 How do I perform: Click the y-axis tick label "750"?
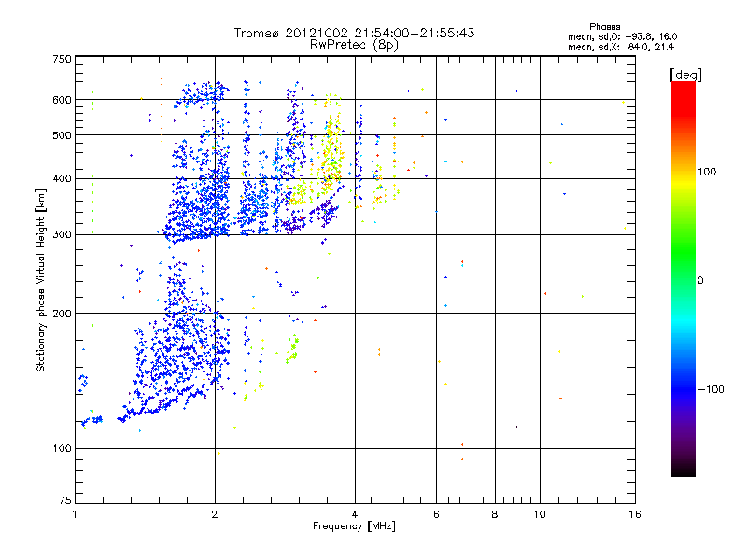62,59
